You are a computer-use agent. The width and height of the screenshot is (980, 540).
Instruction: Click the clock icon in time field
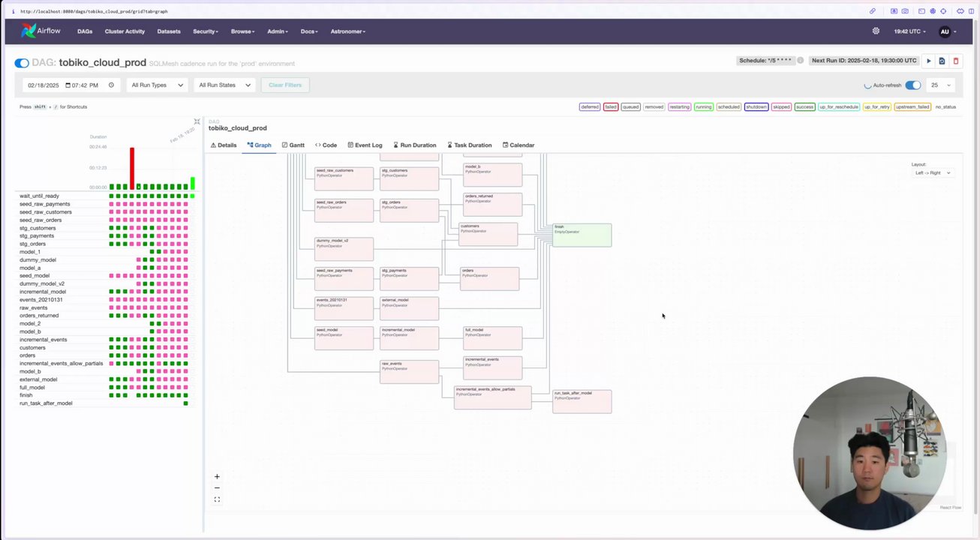(111, 85)
